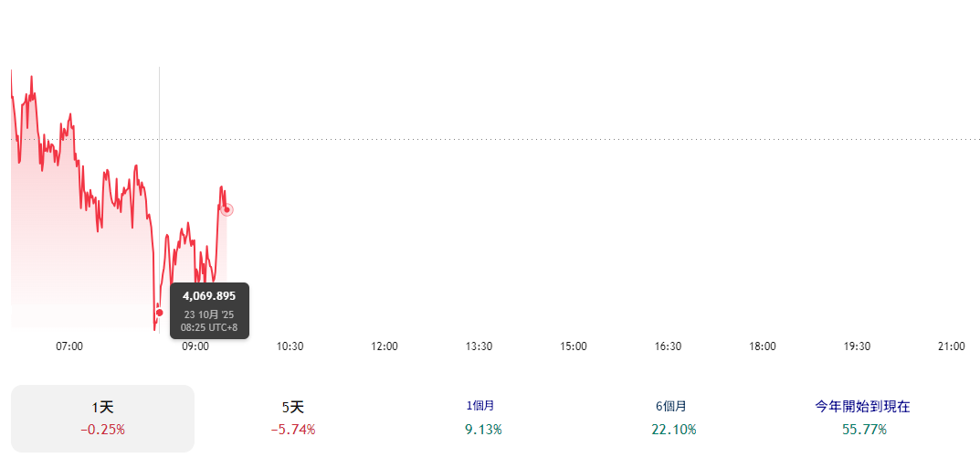Select the 今年開始到現在 range tab

pyautogui.click(x=862, y=418)
